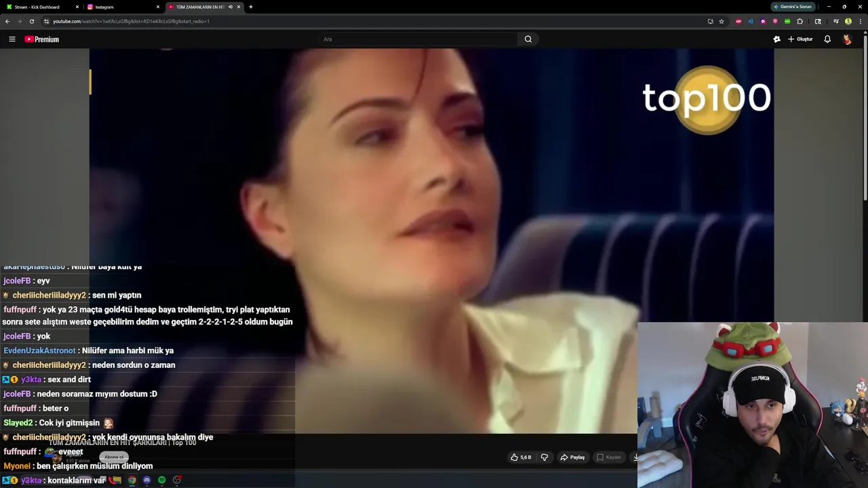The image size is (868, 488).
Task: Go to YouTube Premium home logo
Action: tap(42, 39)
